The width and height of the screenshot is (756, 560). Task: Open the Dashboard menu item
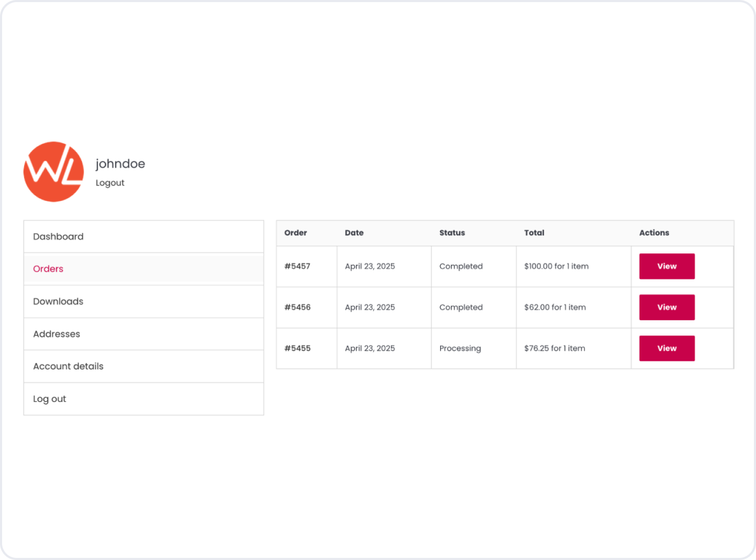[58, 237]
